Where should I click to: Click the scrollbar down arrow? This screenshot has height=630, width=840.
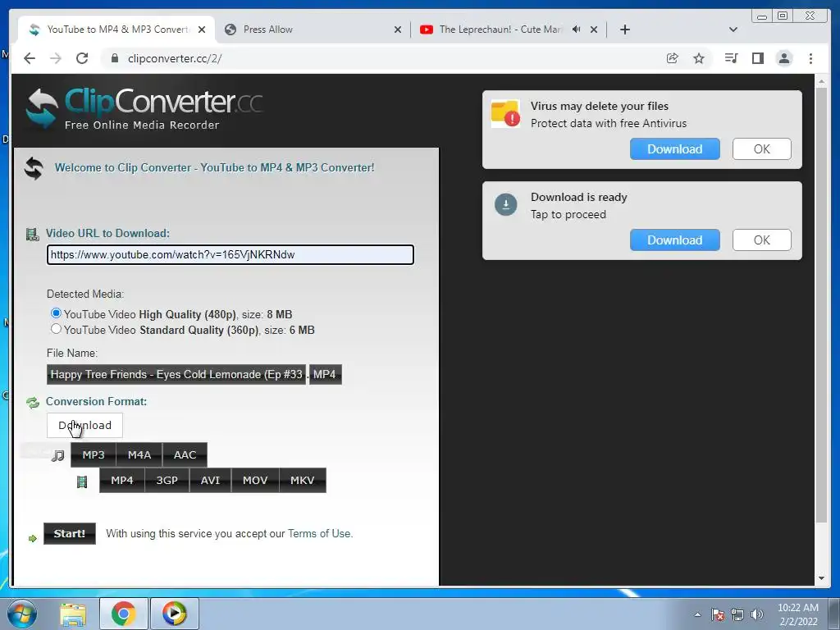point(821,578)
